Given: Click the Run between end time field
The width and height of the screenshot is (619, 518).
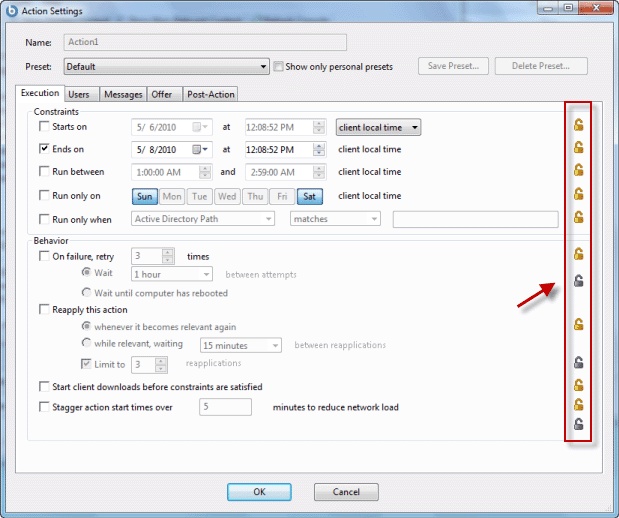Looking at the screenshot, I should 286,172.
